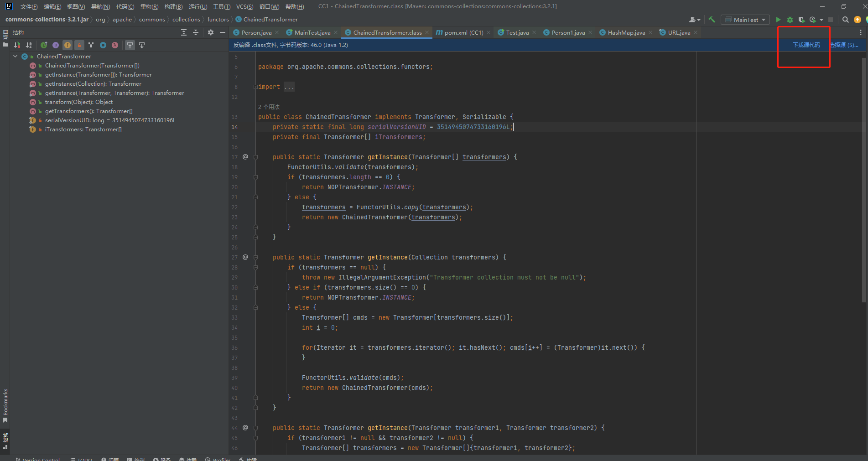
Task: Click override gutter icon at line 44
Action: point(245,428)
